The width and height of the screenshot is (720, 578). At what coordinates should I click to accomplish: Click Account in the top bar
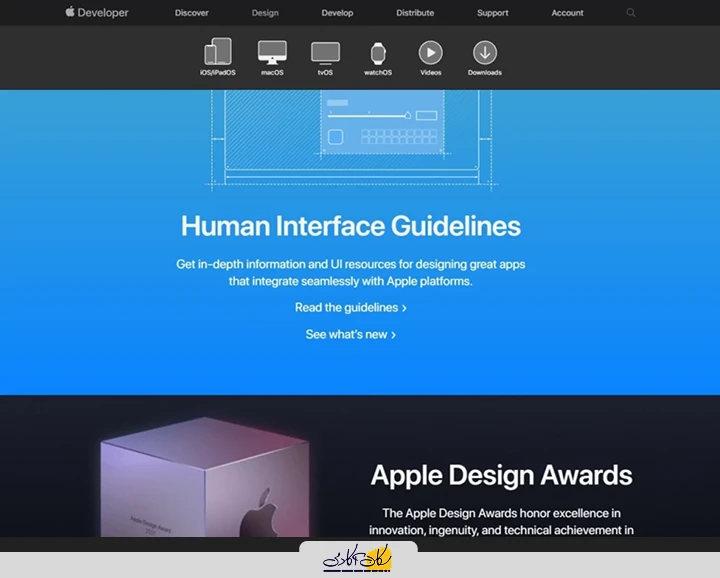tap(567, 13)
